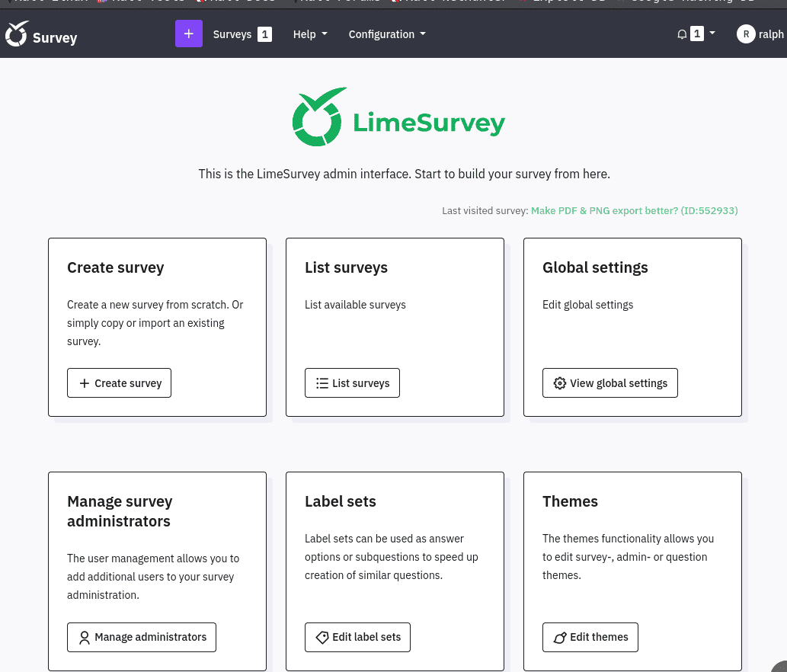The height and width of the screenshot is (672, 787).
Task: Click the Global settings card heading
Action: coord(595,267)
